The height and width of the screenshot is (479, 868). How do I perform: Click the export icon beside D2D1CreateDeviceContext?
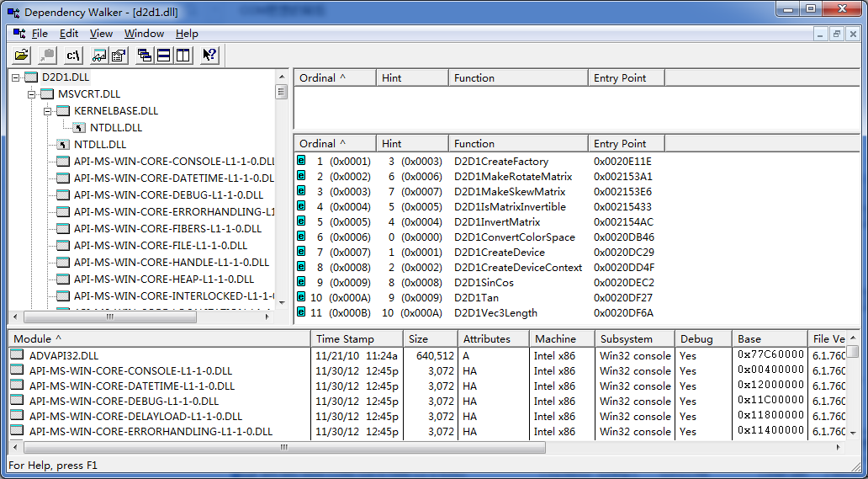tap(301, 266)
